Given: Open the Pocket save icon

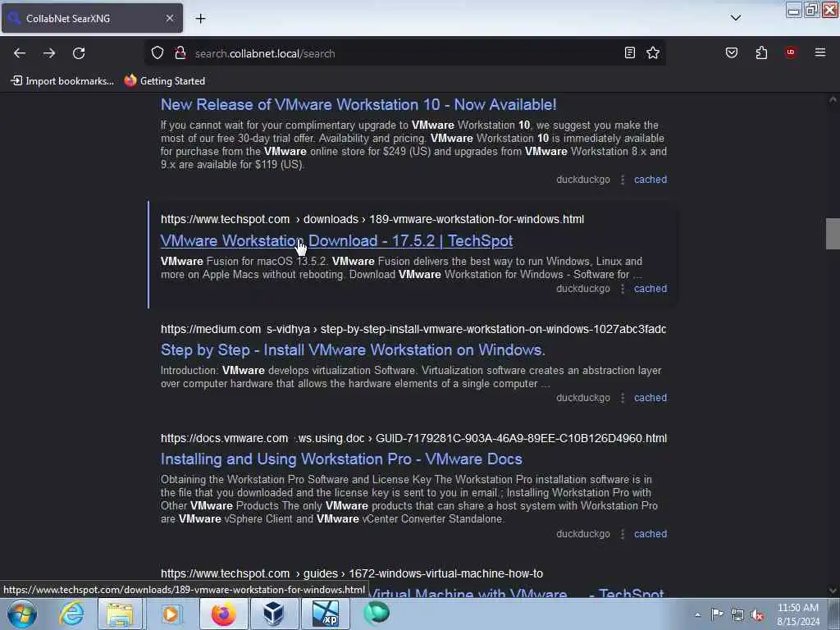Looking at the screenshot, I should [x=732, y=52].
